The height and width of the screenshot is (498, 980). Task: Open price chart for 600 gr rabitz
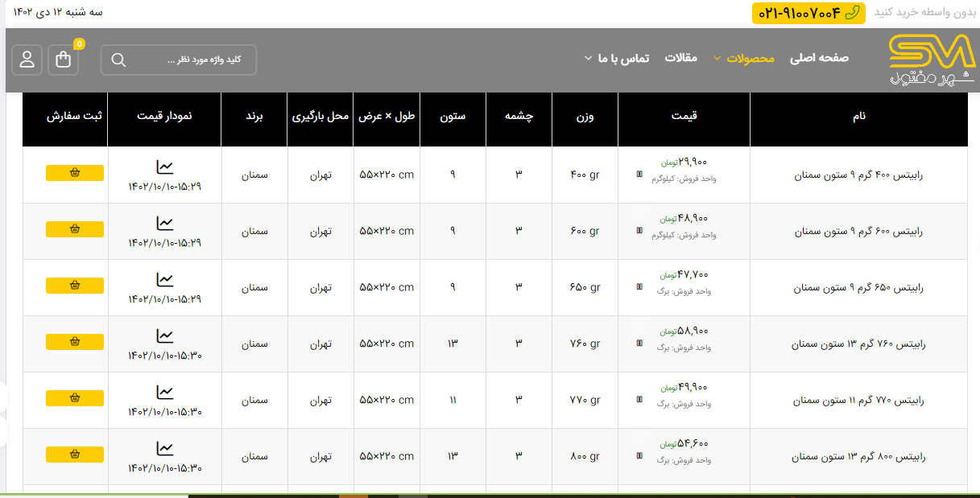pos(164,224)
